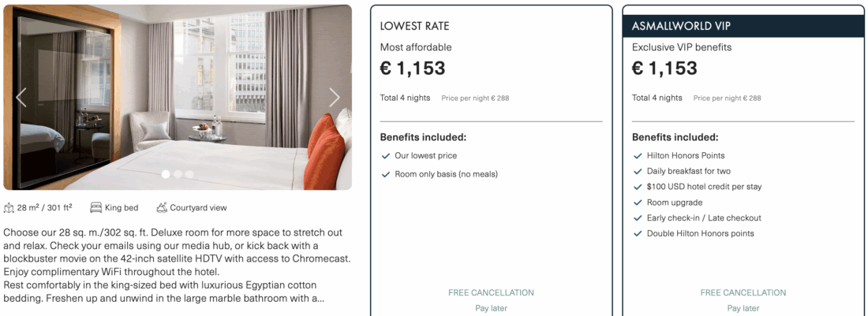The width and height of the screenshot is (868, 316).
Task: Jump to first carousel photo dot
Action: (166, 174)
